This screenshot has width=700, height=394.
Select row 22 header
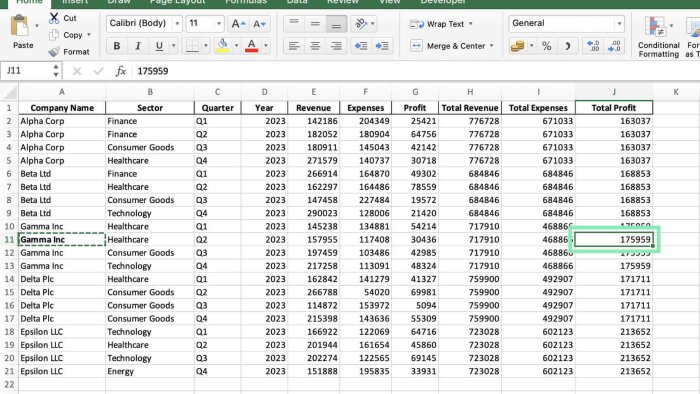tap(9, 385)
